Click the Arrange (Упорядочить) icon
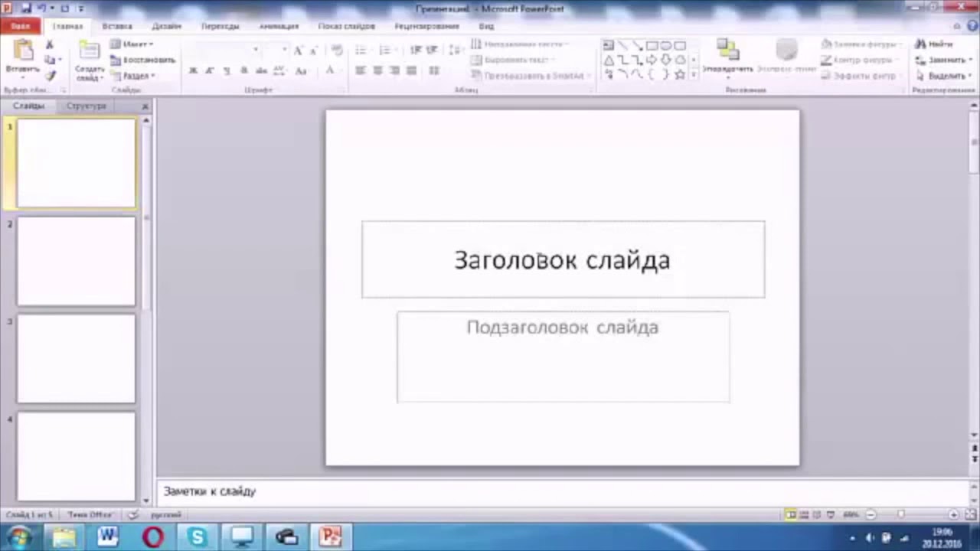Screen dimensions: 980x551 pyautogui.click(x=727, y=52)
